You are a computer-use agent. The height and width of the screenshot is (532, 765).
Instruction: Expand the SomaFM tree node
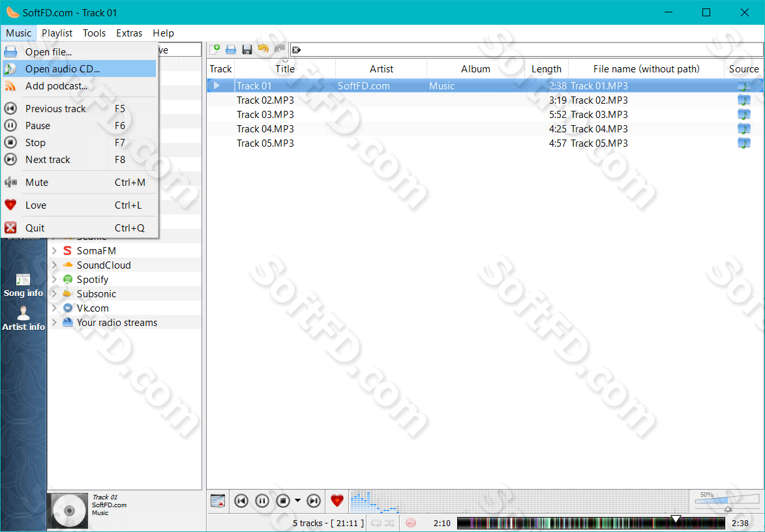[x=55, y=250]
